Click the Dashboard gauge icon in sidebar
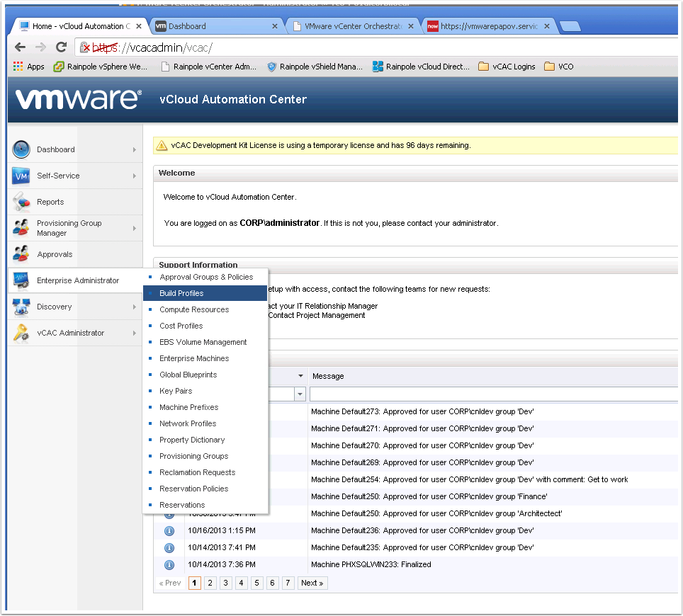The width and height of the screenshot is (683, 616). 21,149
